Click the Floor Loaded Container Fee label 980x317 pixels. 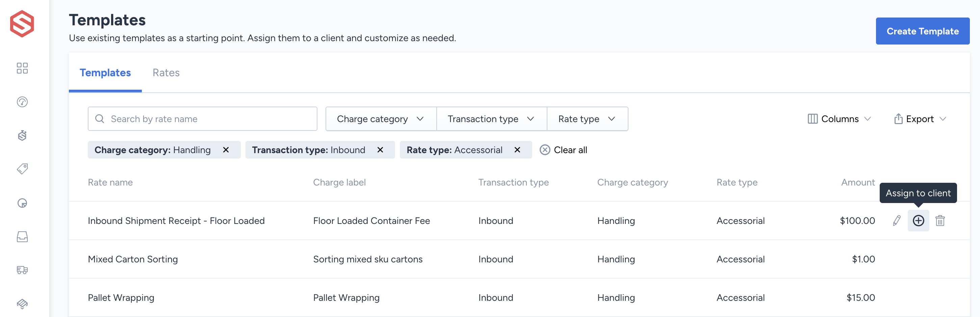tap(371, 221)
